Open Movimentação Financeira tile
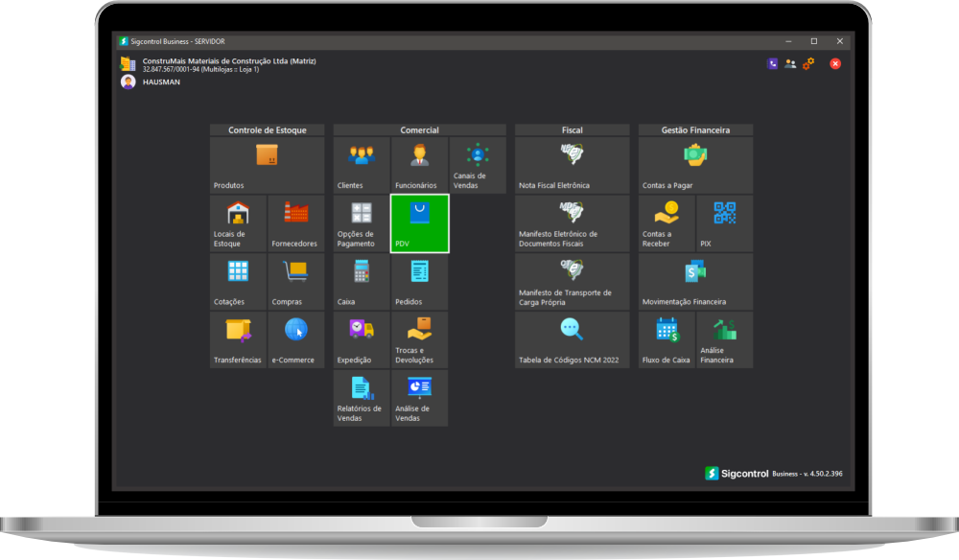 (695, 282)
